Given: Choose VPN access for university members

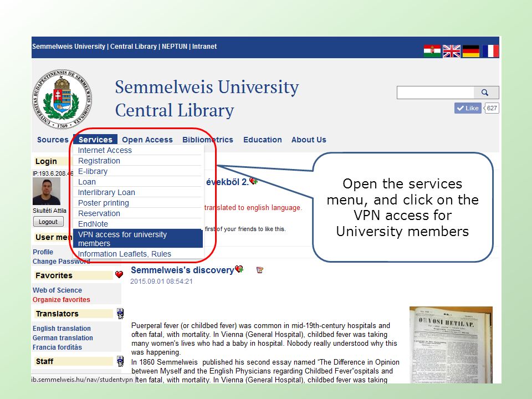Looking at the screenshot, I should [x=138, y=238].
